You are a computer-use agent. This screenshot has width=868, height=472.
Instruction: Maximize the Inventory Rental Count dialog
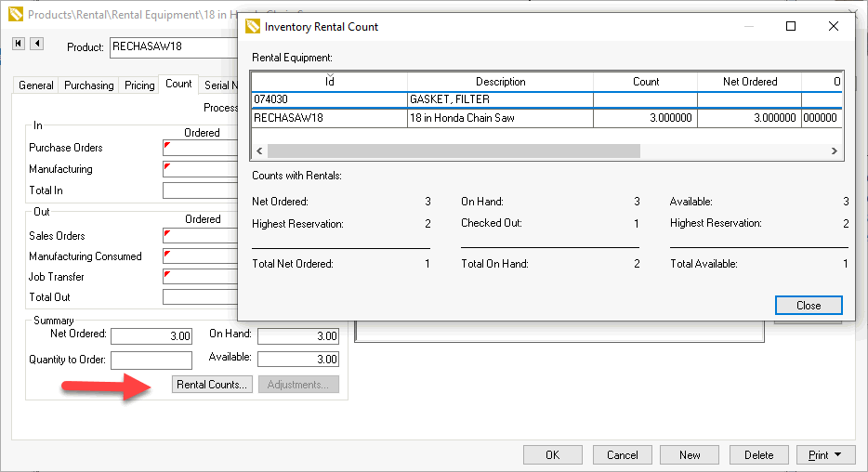pyautogui.click(x=791, y=27)
